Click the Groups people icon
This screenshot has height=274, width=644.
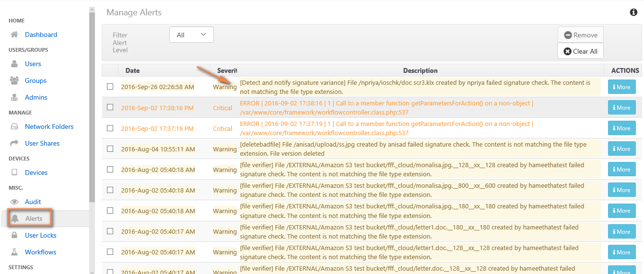(x=14, y=80)
